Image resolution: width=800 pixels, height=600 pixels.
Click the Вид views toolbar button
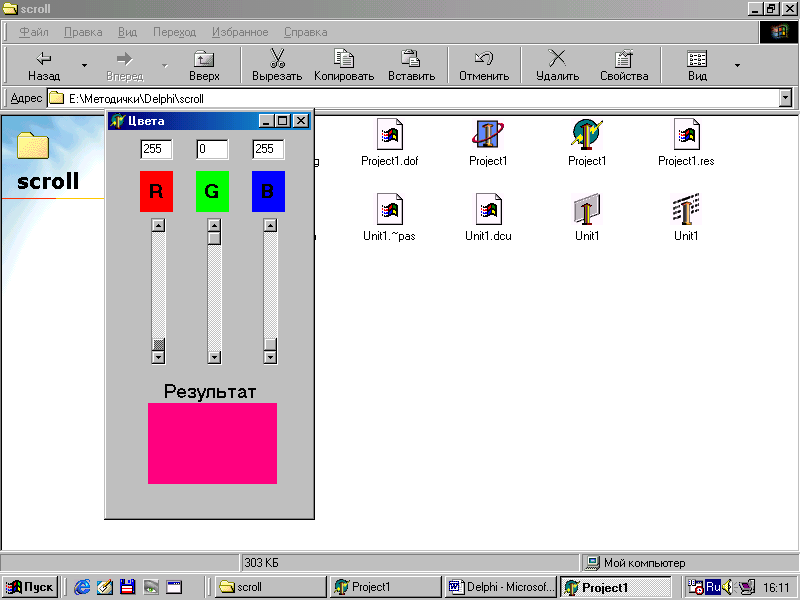697,65
